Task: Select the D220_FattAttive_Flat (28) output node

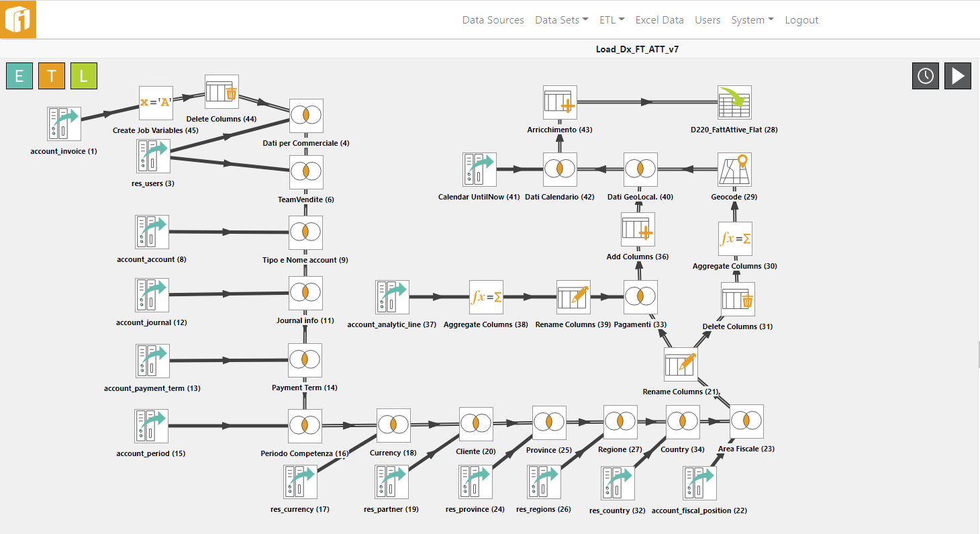Action: [x=734, y=101]
